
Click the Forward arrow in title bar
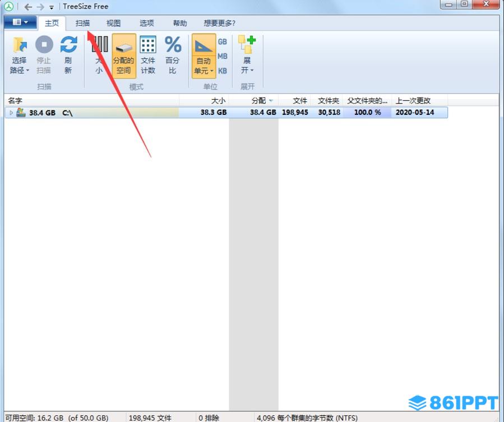[x=40, y=6]
